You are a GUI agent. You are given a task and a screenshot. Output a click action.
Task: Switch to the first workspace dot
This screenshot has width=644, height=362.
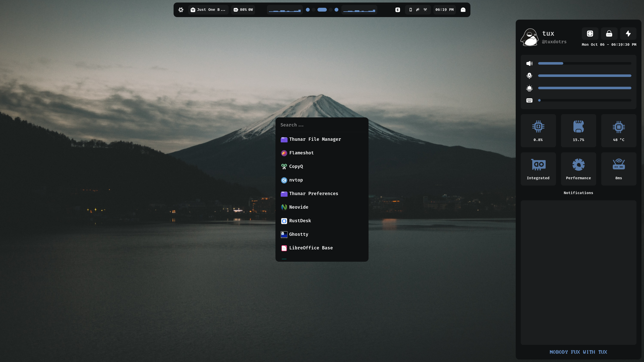click(308, 10)
